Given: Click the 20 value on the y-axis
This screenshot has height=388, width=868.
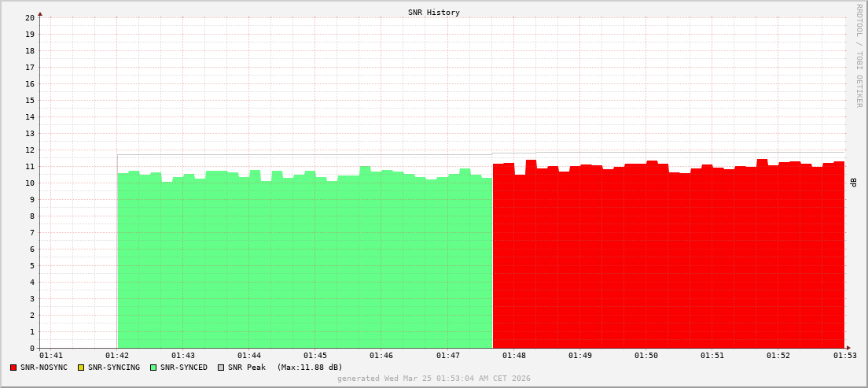Looking at the screenshot, I should pyautogui.click(x=30, y=17).
